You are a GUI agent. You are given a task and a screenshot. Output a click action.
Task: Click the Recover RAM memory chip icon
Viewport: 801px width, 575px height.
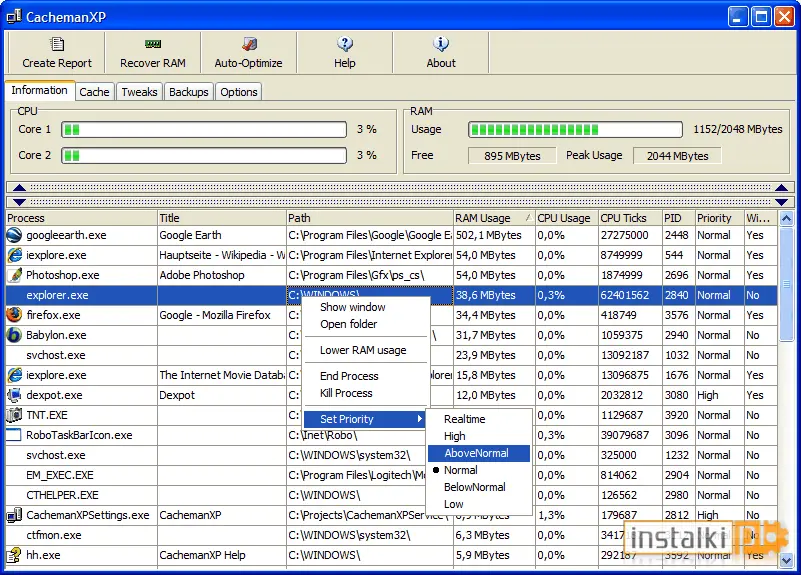[153, 44]
